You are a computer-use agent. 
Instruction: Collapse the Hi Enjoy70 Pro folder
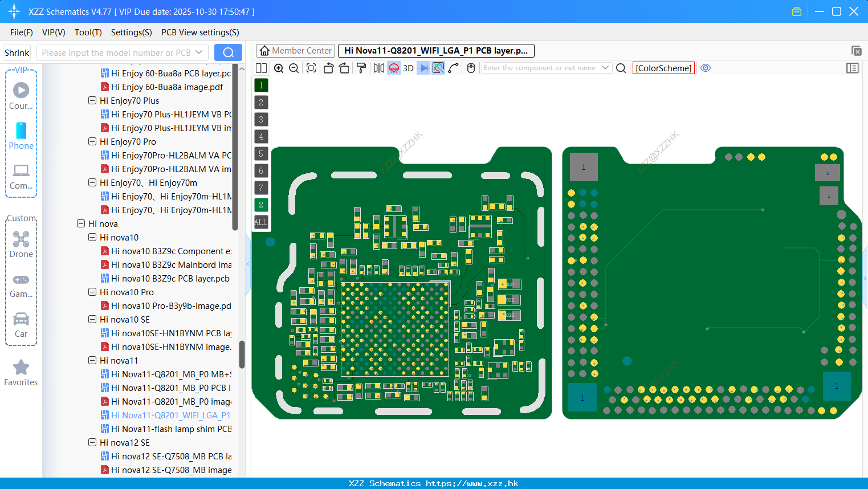point(92,141)
